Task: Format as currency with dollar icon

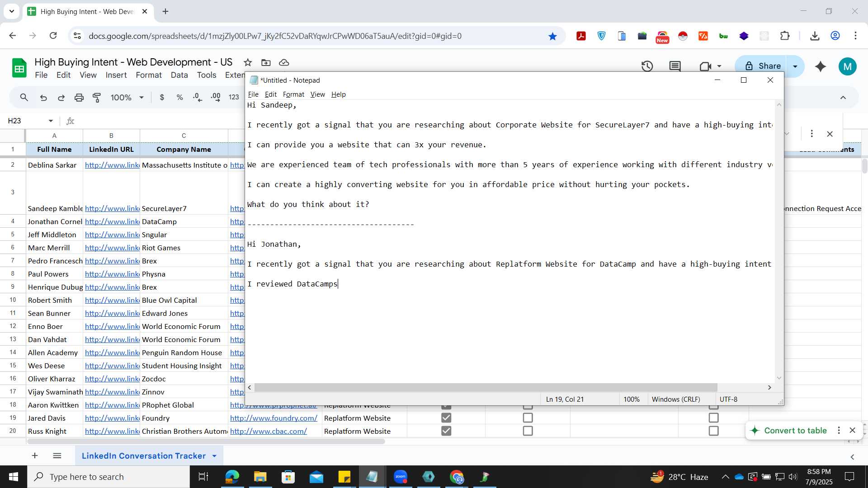Action: tap(162, 97)
